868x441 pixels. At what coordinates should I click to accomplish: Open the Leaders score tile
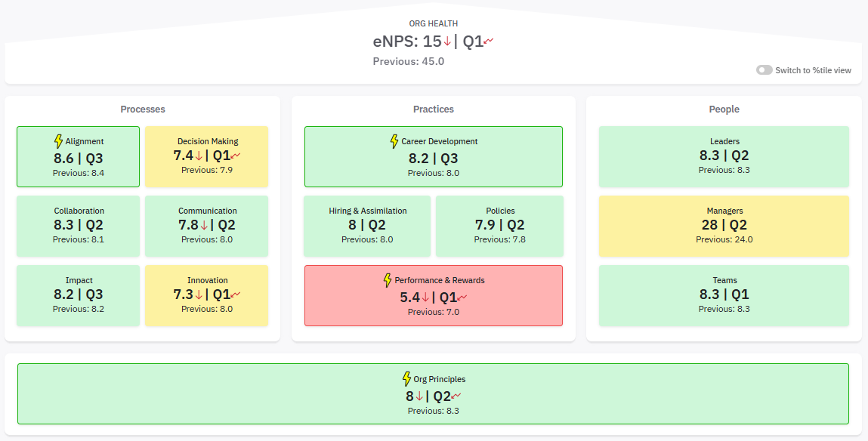tap(724, 156)
